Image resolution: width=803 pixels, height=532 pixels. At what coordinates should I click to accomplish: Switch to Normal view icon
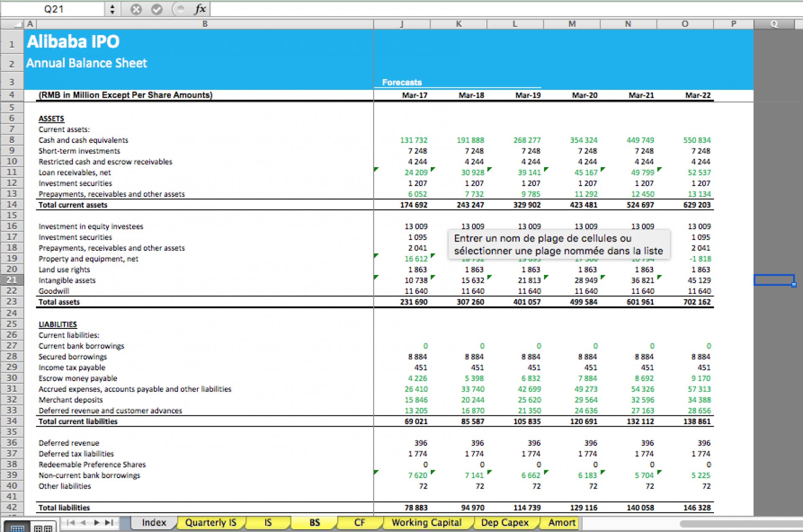pos(17,527)
